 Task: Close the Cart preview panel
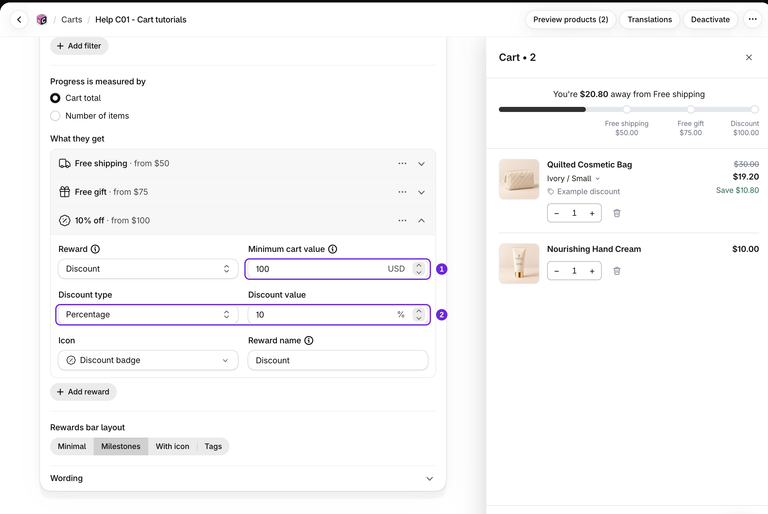[x=748, y=57]
